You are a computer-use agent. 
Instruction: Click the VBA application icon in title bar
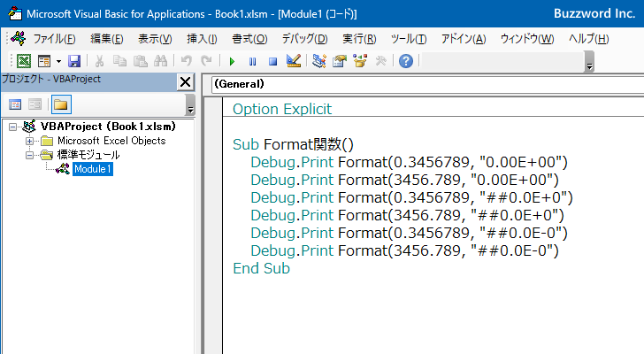click(x=15, y=13)
